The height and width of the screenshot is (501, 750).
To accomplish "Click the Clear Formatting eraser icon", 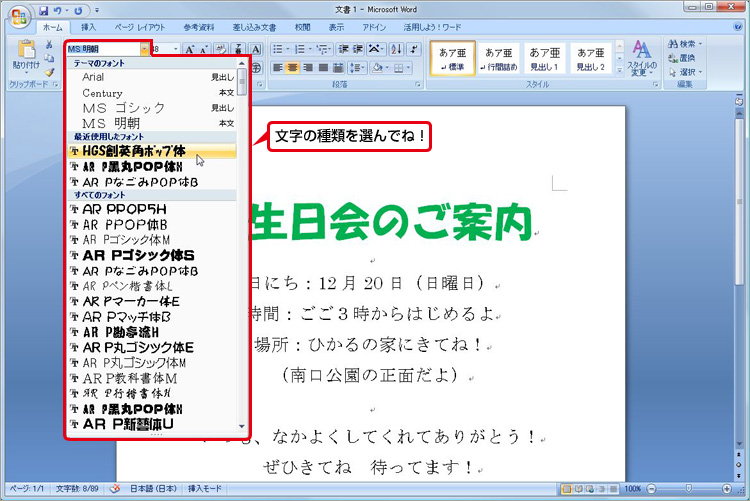I will 221,49.
